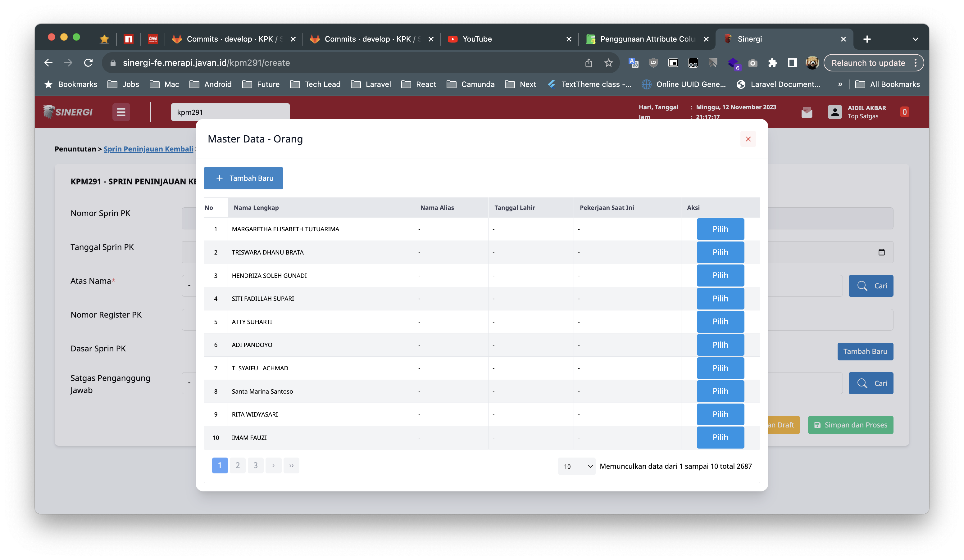Click the share page icon in address bar

pos(588,63)
